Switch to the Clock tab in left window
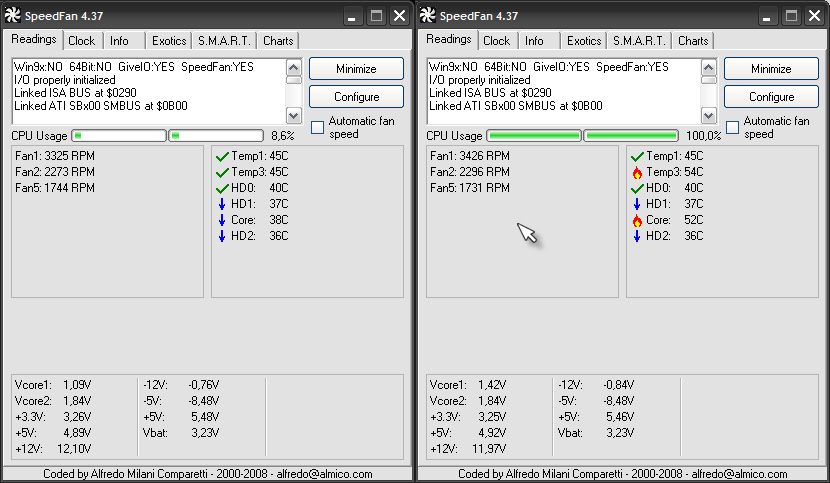Image resolution: width=830 pixels, height=483 pixels. pyautogui.click(x=81, y=41)
